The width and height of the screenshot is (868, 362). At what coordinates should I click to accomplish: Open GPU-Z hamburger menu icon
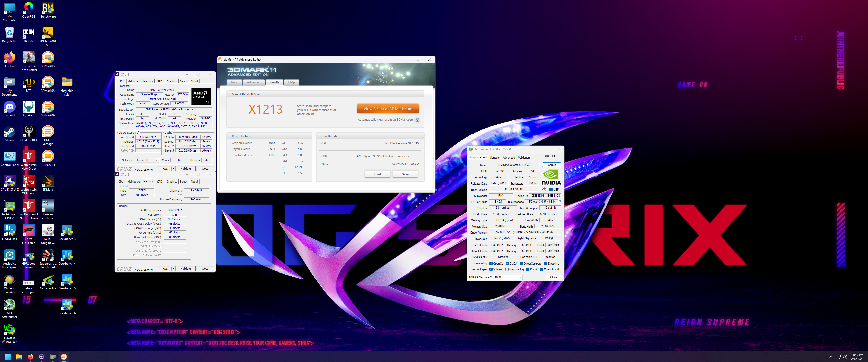(x=560, y=156)
